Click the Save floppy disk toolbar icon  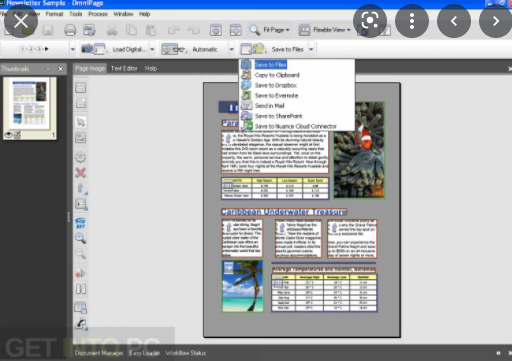point(48,30)
